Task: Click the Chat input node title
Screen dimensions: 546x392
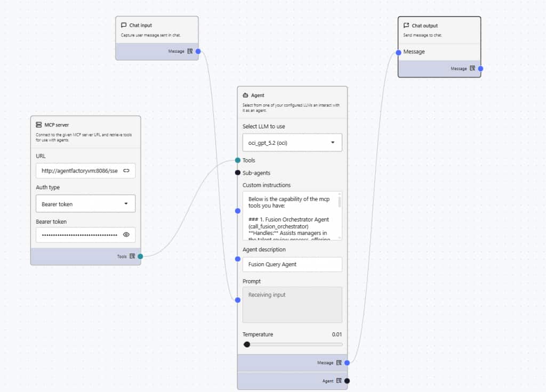Action: 140,26
